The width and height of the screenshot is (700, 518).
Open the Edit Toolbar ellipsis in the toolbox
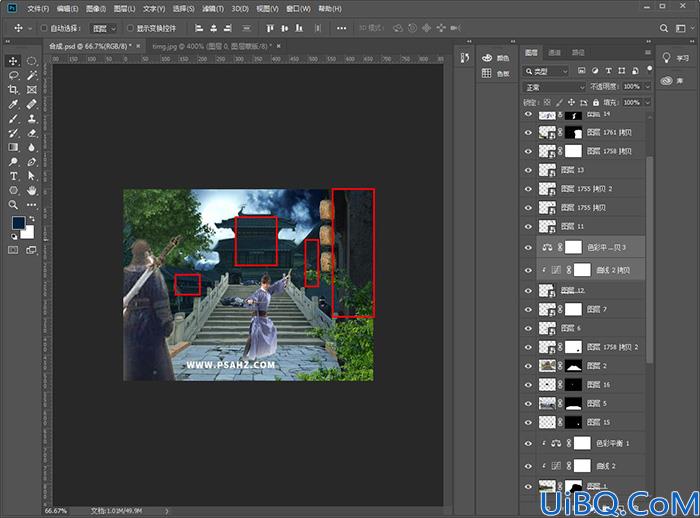point(31,205)
